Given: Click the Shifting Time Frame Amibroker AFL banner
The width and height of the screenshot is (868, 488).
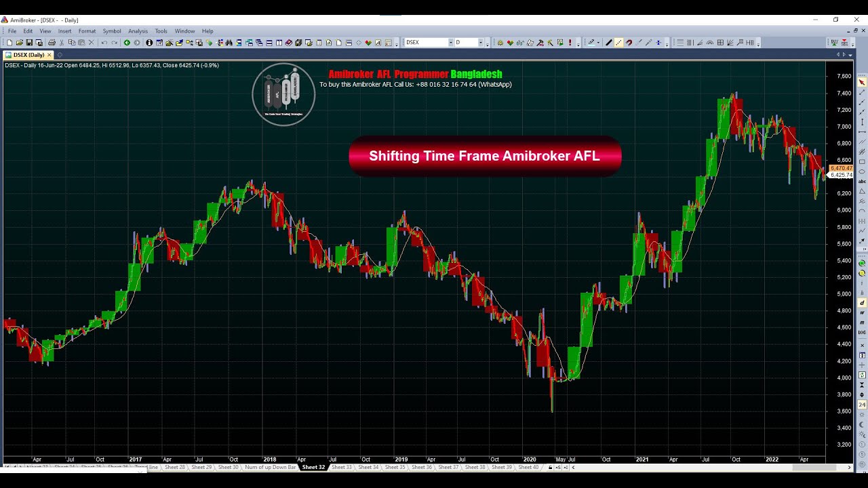Looking at the screenshot, I should click(485, 156).
